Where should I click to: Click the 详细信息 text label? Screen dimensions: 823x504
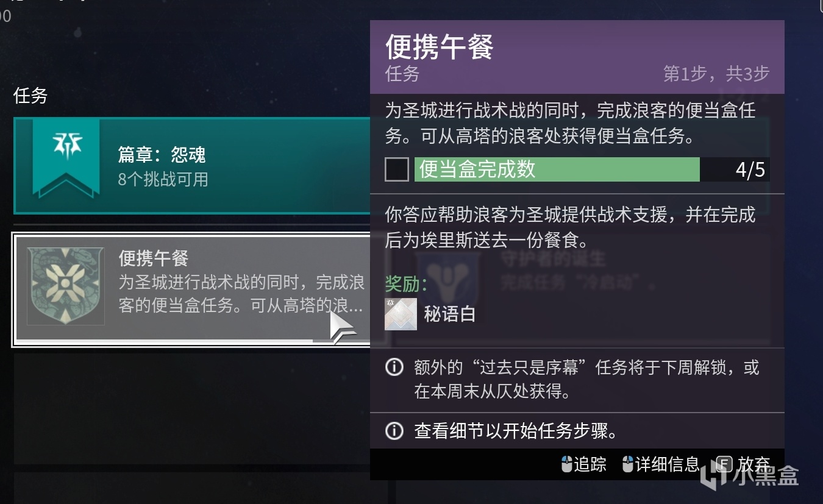click(x=667, y=464)
